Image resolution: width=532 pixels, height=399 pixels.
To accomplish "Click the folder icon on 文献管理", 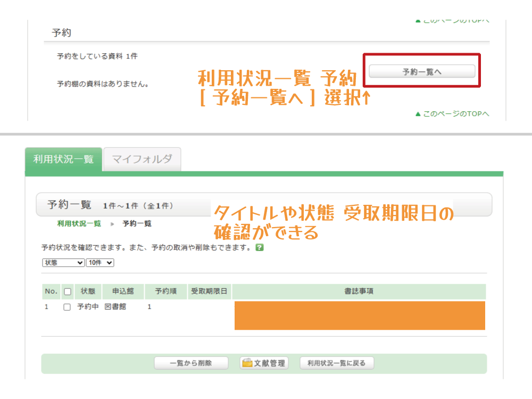I will coord(247,363).
